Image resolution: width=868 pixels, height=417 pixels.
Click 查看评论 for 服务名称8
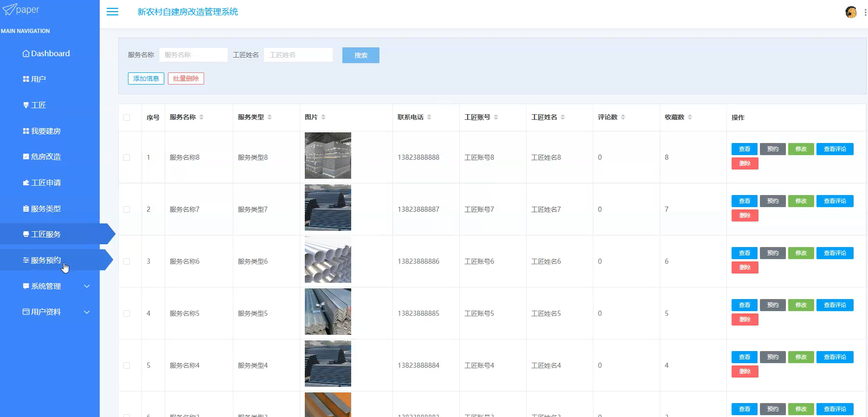[835, 149]
